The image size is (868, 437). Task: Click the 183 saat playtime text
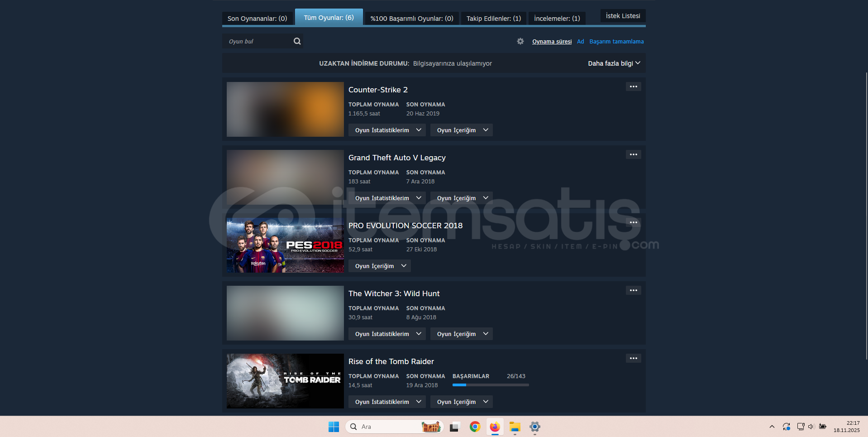tap(359, 182)
